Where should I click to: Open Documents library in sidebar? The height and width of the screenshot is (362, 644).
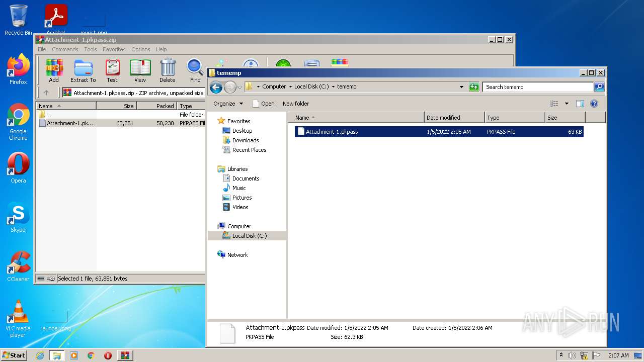click(x=246, y=178)
